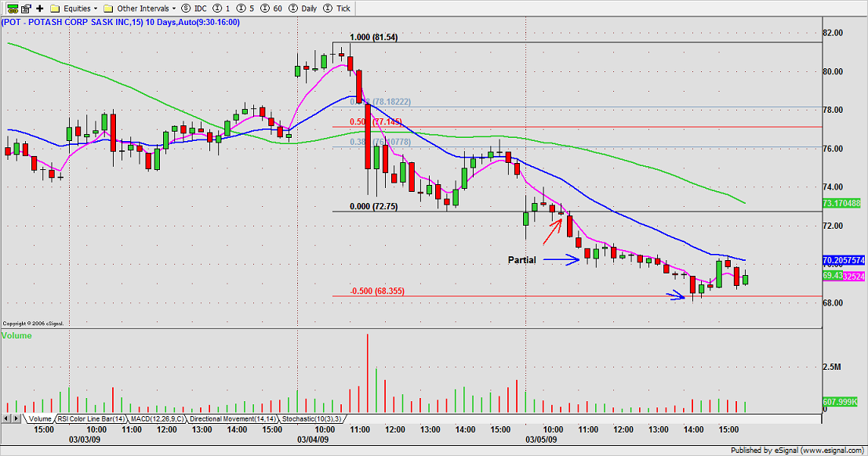This screenshot has width=868, height=456.
Task: Click the 12:00 label under 03/03/09
Action: pos(167,429)
